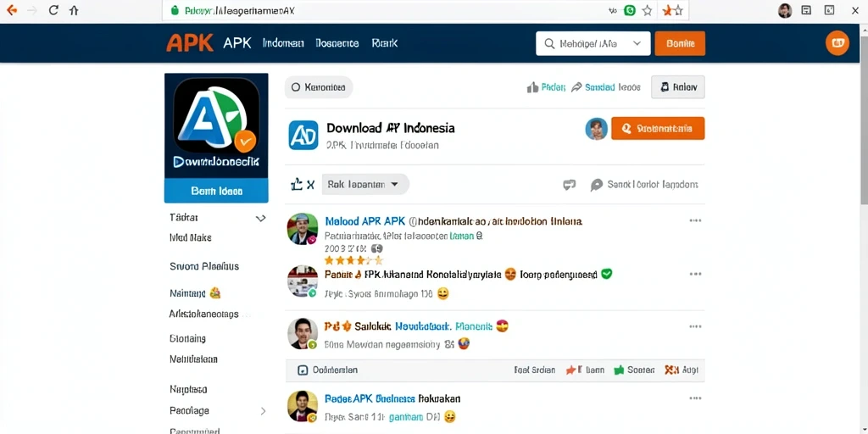
Task: Expand the 'Tädrat' sidebar chevron
Action: tap(261, 218)
